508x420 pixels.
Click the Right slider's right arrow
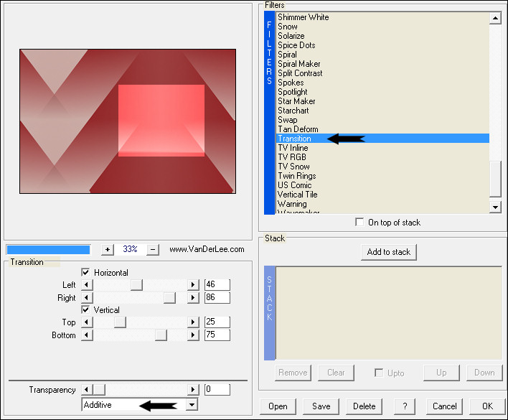[x=193, y=297]
